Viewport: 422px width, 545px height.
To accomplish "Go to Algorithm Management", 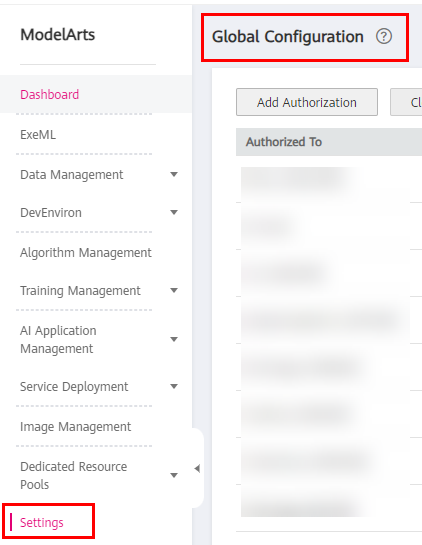I will pyautogui.click(x=86, y=253).
